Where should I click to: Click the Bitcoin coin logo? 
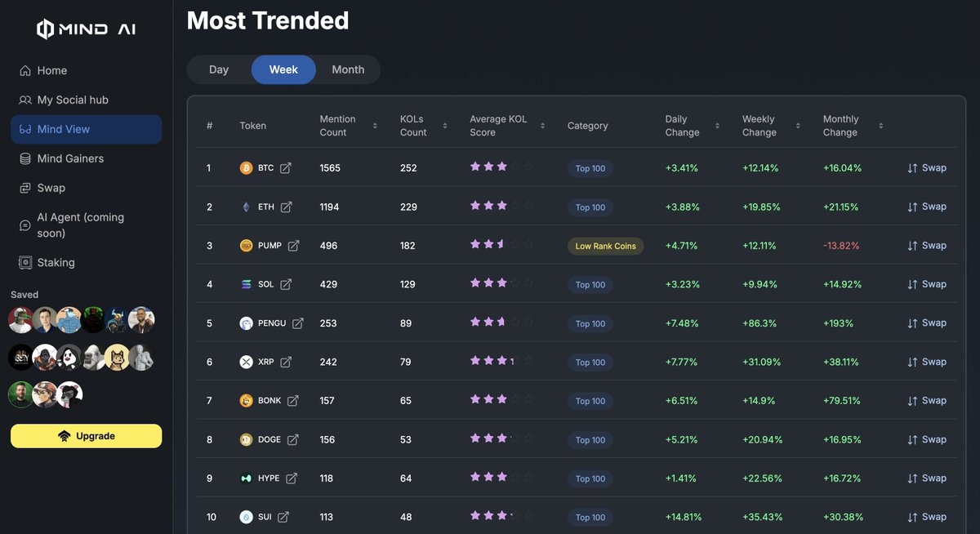pyautogui.click(x=246, y=168)
